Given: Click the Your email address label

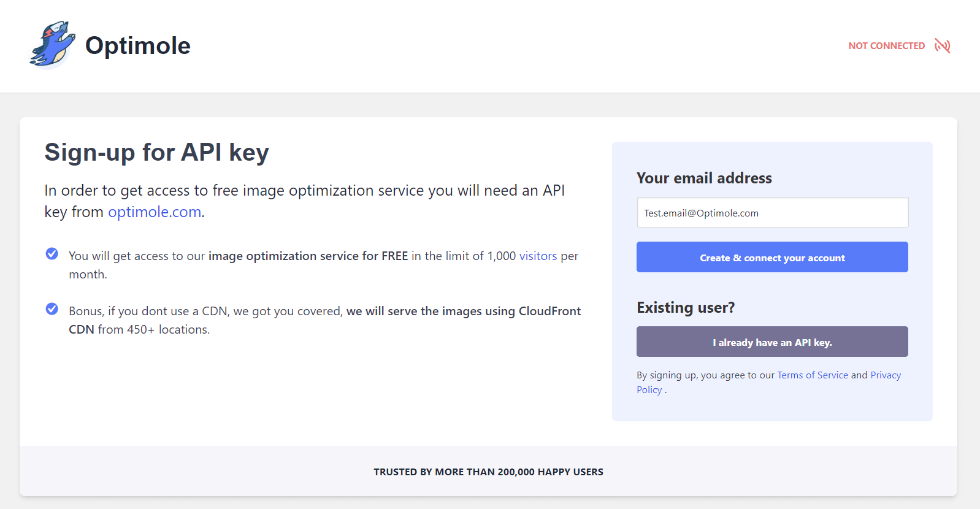Looking at the screenshot, I should coord(704,178).
